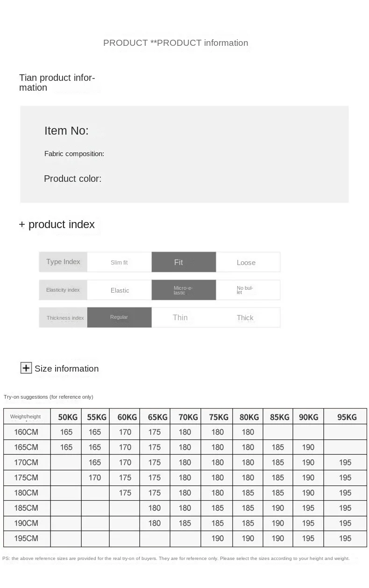Select the Slim fit type option
This screenshot has width=369, height=588.
pos(119,262)
